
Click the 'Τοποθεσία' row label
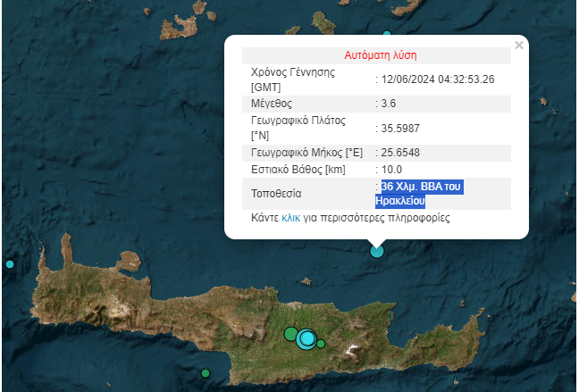coord(277,194)
